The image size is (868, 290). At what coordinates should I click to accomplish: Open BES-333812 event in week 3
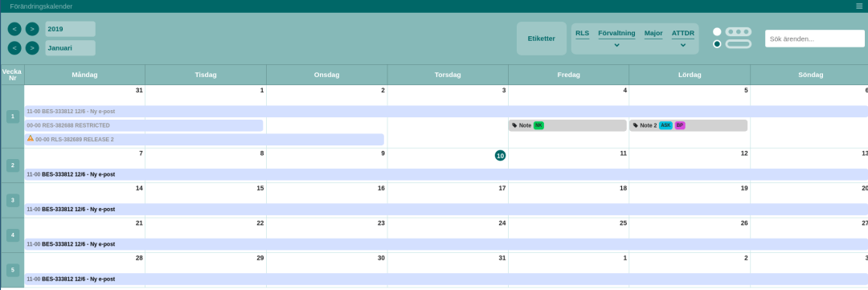tap(446, 209)
